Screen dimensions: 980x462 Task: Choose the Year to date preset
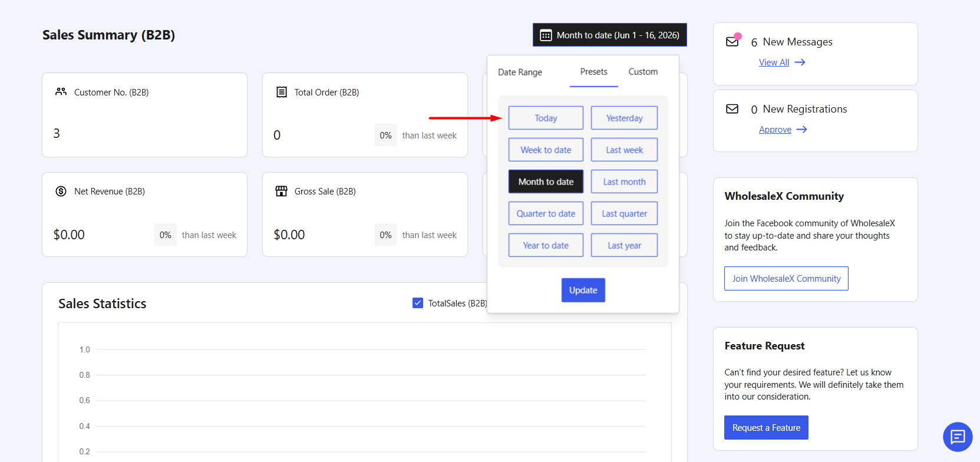pos(546,245)
